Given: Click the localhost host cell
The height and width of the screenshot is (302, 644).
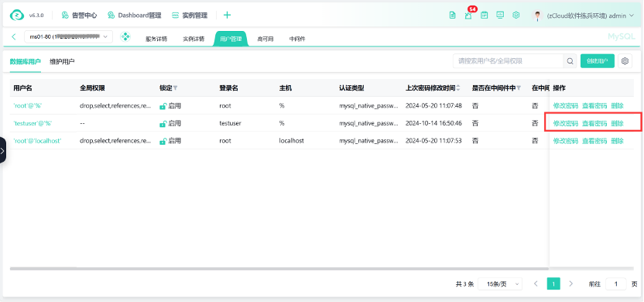Looking at the screenshot, I should tap(292, 141).
